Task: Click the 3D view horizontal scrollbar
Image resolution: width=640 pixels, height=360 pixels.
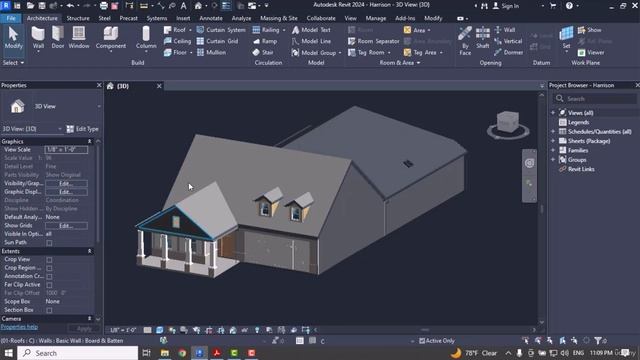Action: coord(424,330)
